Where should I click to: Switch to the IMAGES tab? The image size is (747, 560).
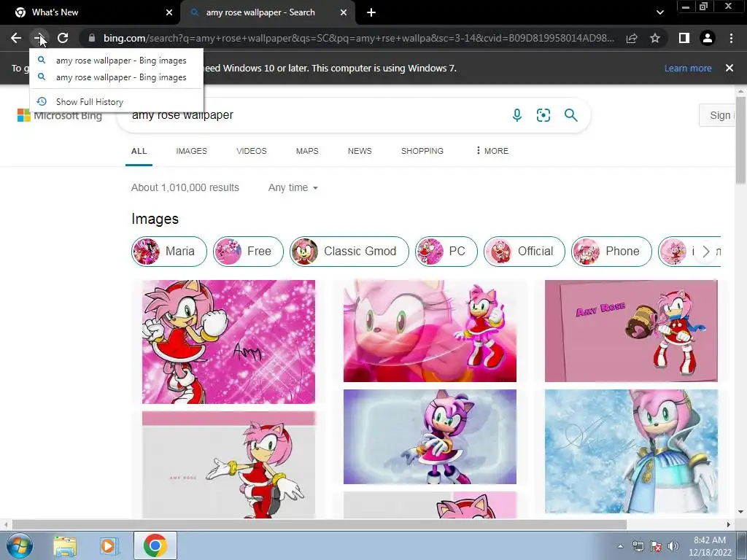pyautogui.click(x=192, y=151)
